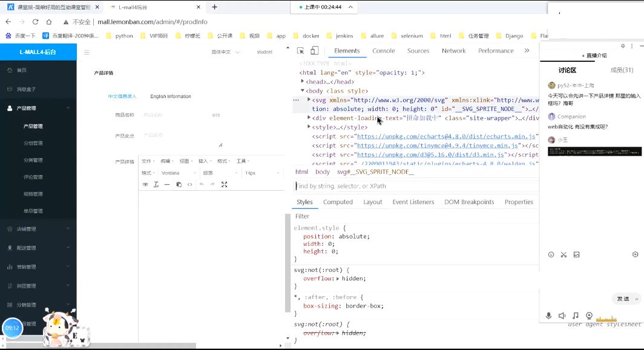Open the Verdana font family dropdown
This screenshot has height=350, width=644.
pos(178,173)
